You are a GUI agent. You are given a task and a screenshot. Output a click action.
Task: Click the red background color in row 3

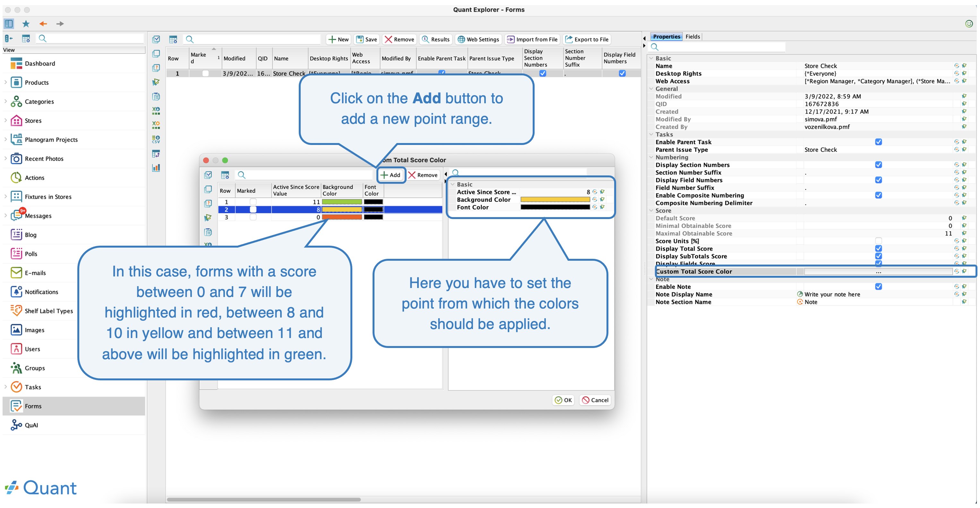coord(342,217)
